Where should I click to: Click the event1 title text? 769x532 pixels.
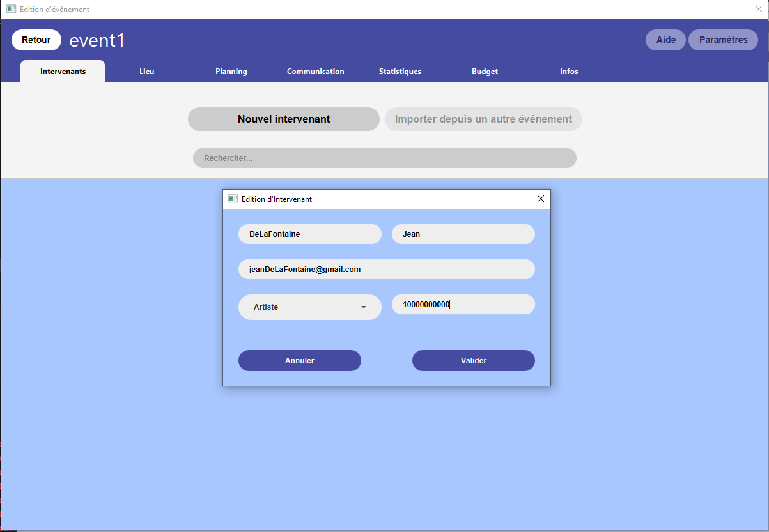click(97, 40)
